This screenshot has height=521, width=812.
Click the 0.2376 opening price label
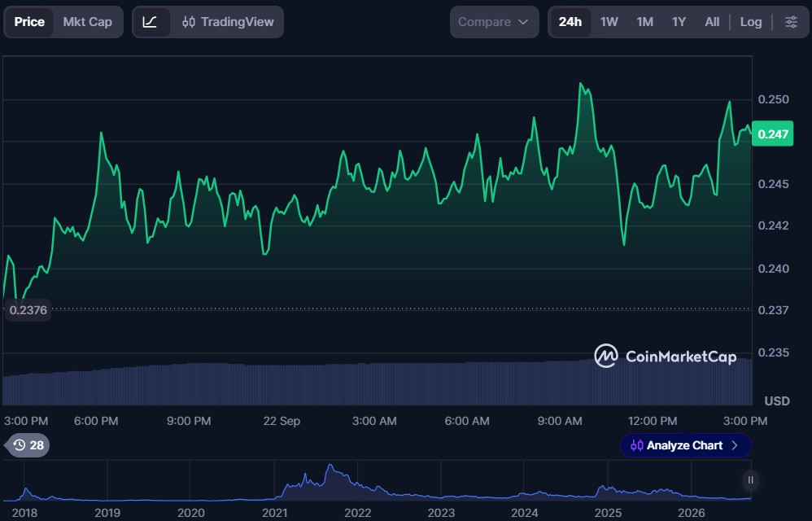pos(28,310)
